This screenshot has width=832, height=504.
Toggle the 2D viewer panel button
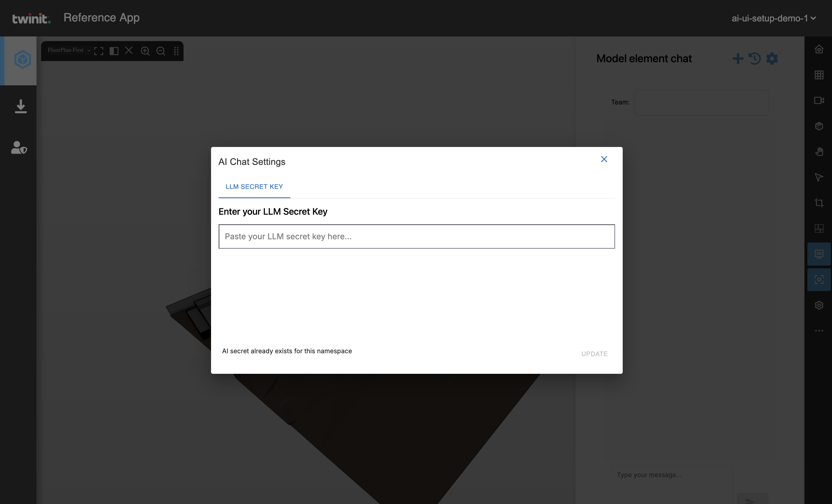point(819,254)
